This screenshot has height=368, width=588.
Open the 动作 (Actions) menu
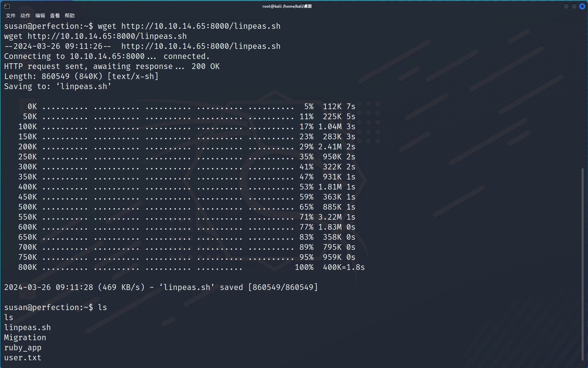tap(25, 16)
